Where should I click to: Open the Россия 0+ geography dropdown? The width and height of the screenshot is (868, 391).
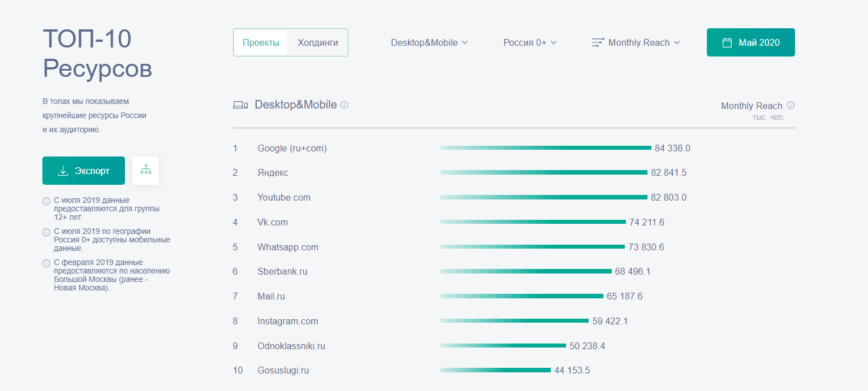click(530, 42)
